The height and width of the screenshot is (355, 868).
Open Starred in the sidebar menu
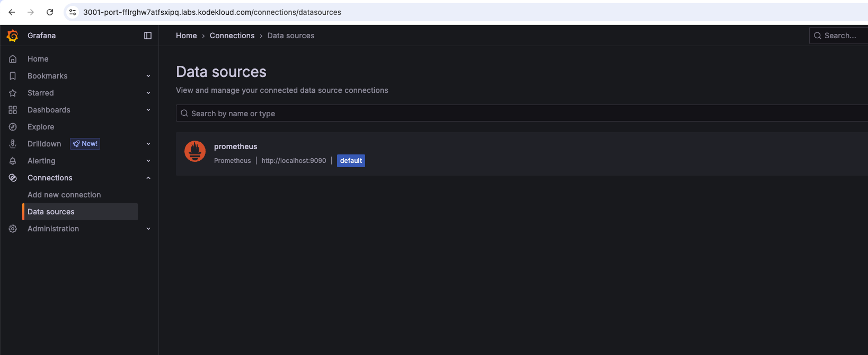click(x=41, y=93)
